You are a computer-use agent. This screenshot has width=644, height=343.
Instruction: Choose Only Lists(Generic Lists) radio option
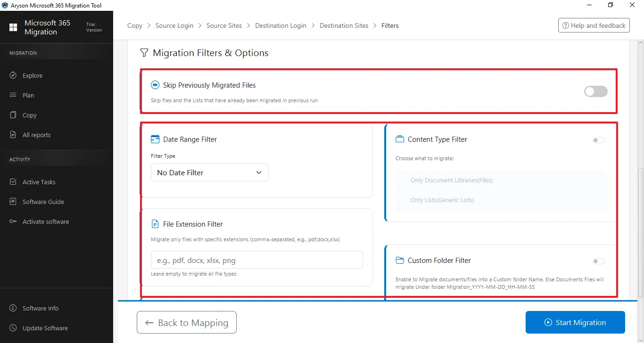[404, 200]
